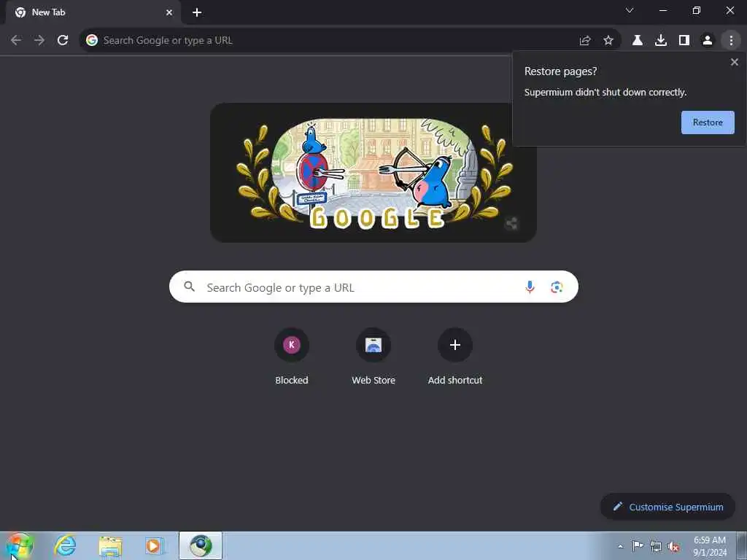Open the Action Center flag icon
The image size is (747, 560).
click(x=638, y=545)
